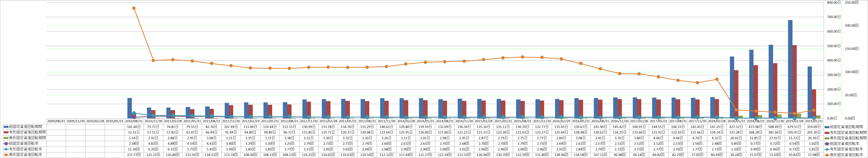
Task: Select the 679.51日 table cell
Action: click(795, 127)
